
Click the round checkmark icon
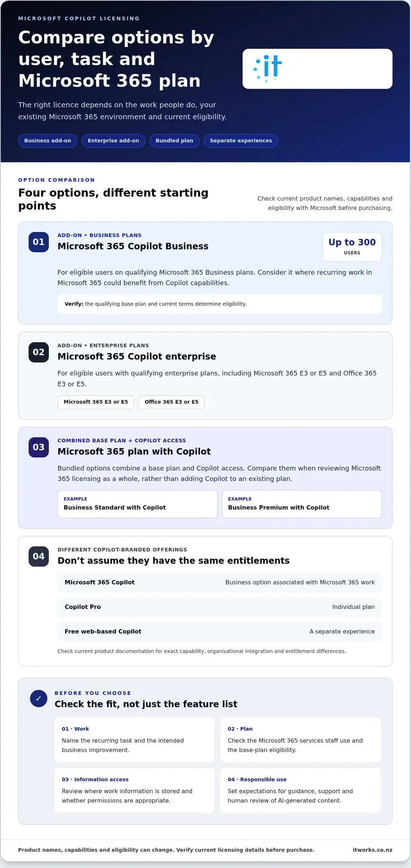38,698
